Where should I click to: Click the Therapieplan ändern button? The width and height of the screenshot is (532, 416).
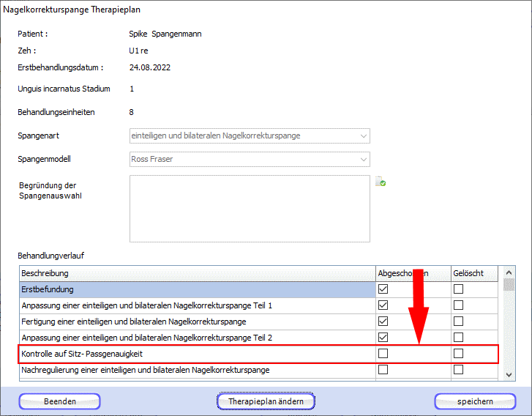[x=266, y=401]
